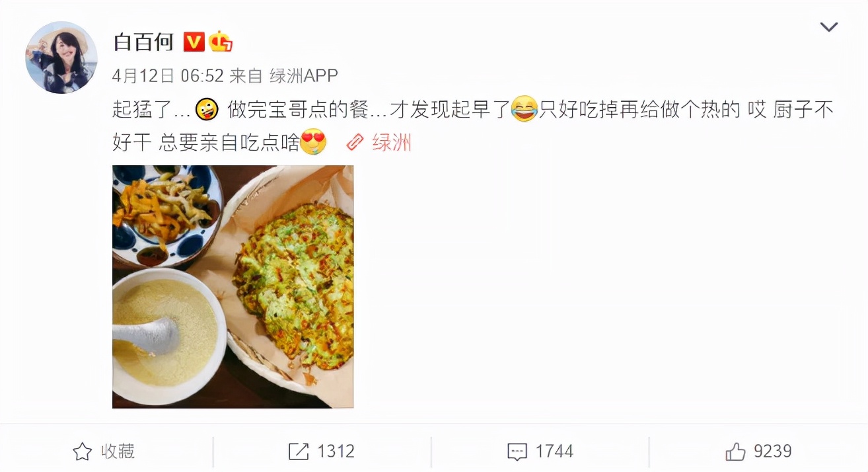This screenshot has width=868, height=472.
Task: Click the heart-eyes emoji in post
Action: point(313,141)
